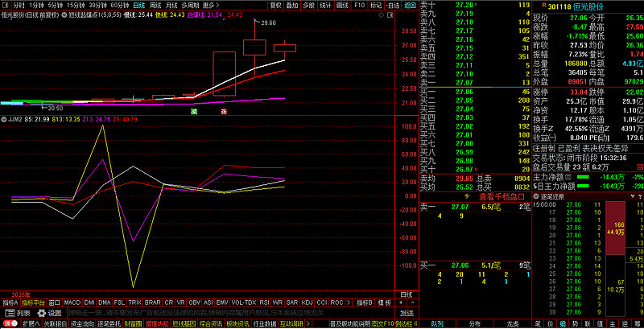
Task: Click the danmaku message input field
Action: click(230, 314)
